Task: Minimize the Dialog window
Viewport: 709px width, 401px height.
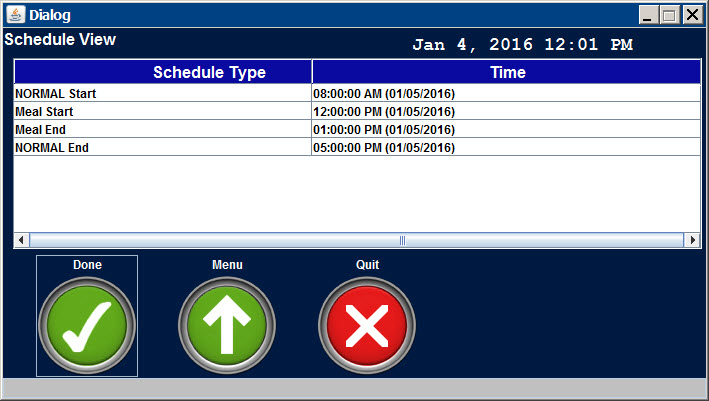Action: (x=649, y=15)
